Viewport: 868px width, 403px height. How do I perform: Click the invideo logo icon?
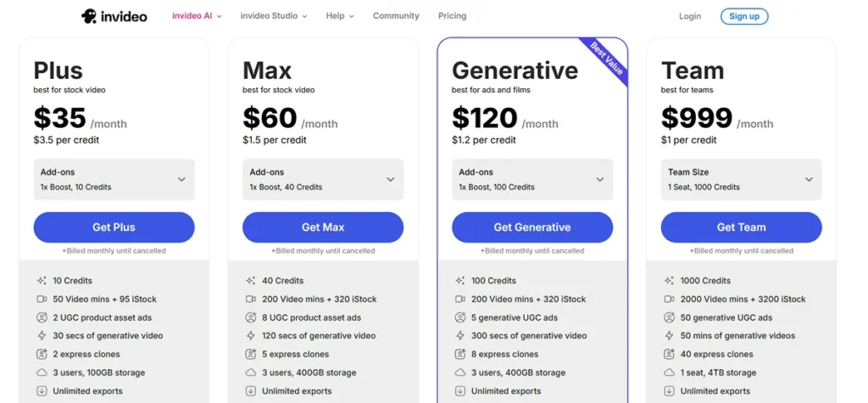point(89,16)
